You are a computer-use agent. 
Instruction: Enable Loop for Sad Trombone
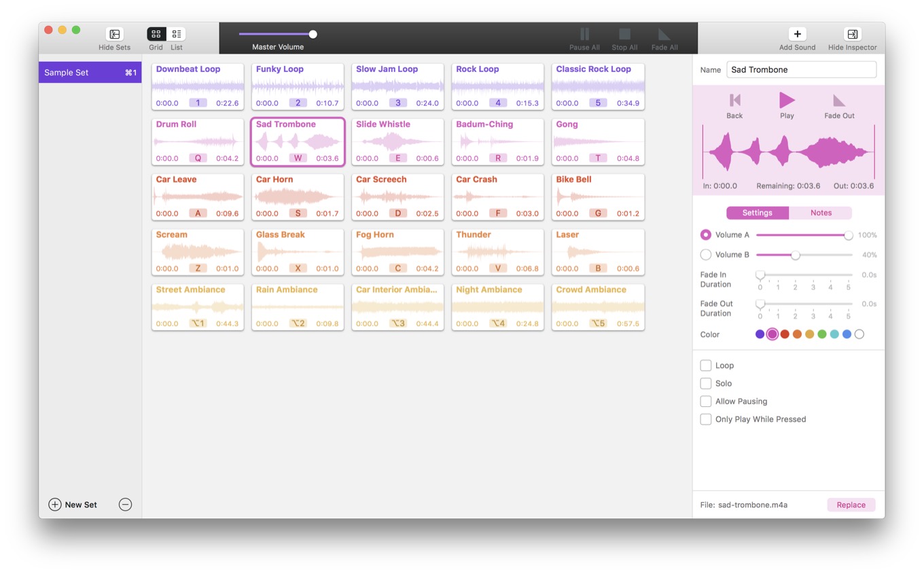pos(706,365)
